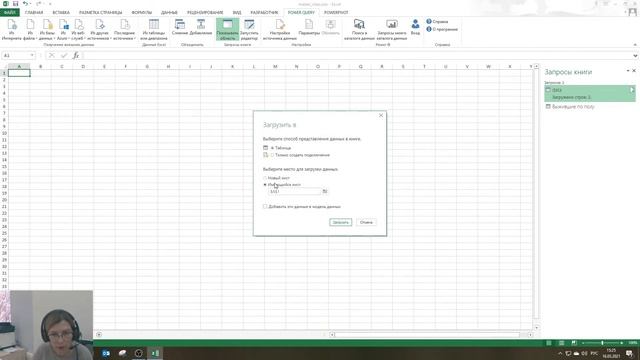This screenshot has height=360, width=640.
Task: Switch to the 'POWERPIVOT' ribbon tab
Action: [336, 13]
